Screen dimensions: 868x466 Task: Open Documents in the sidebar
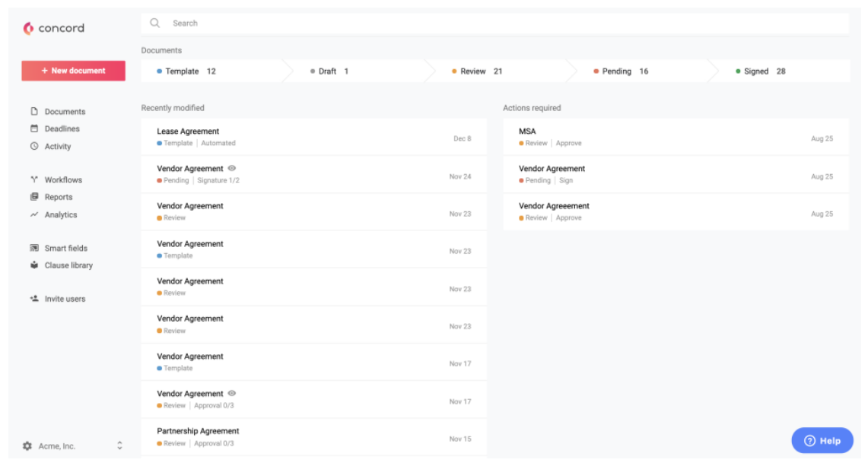pos(65,111)
